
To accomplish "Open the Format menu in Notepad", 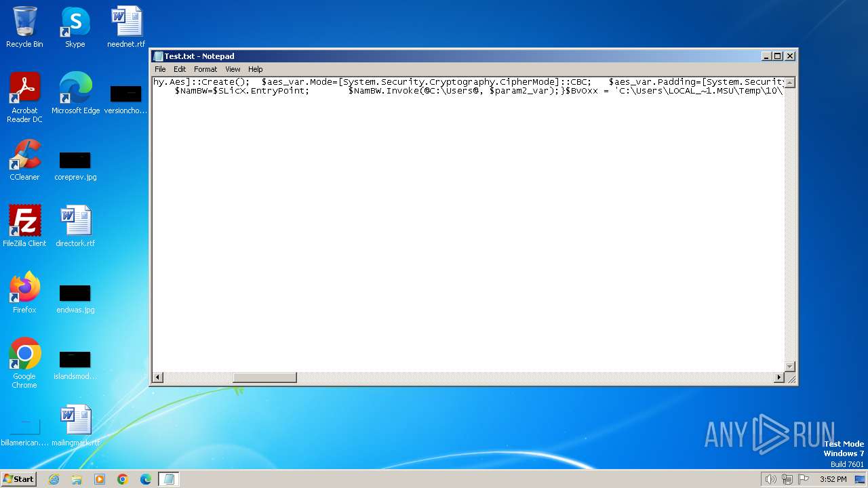I will [x=205, y=69].
